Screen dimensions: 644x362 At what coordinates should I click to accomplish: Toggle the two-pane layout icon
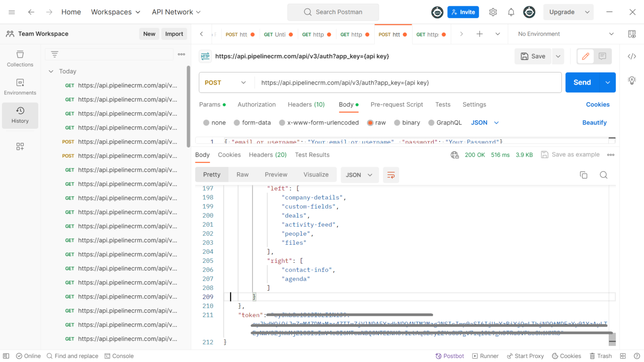pyautogui.click(x=623, y=356)
